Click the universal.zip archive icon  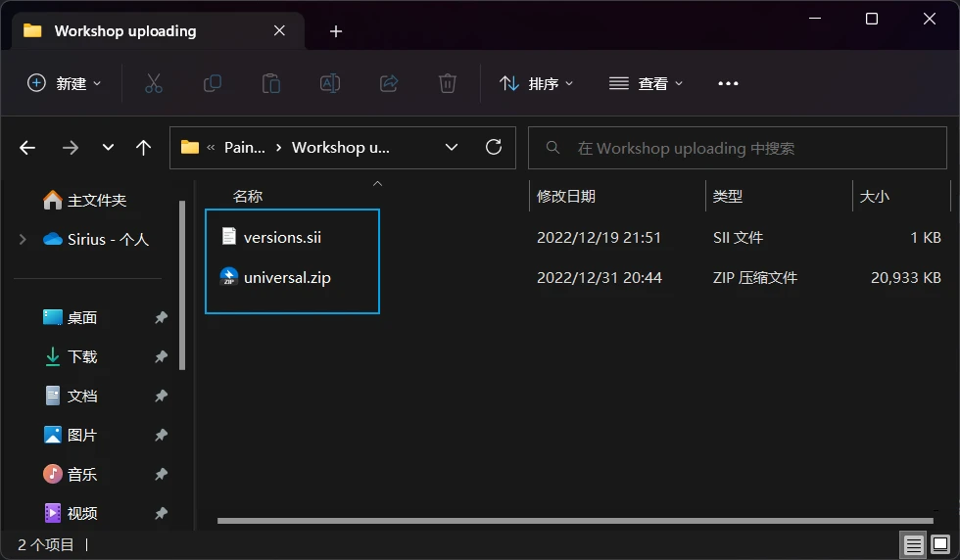click(228, 277)
